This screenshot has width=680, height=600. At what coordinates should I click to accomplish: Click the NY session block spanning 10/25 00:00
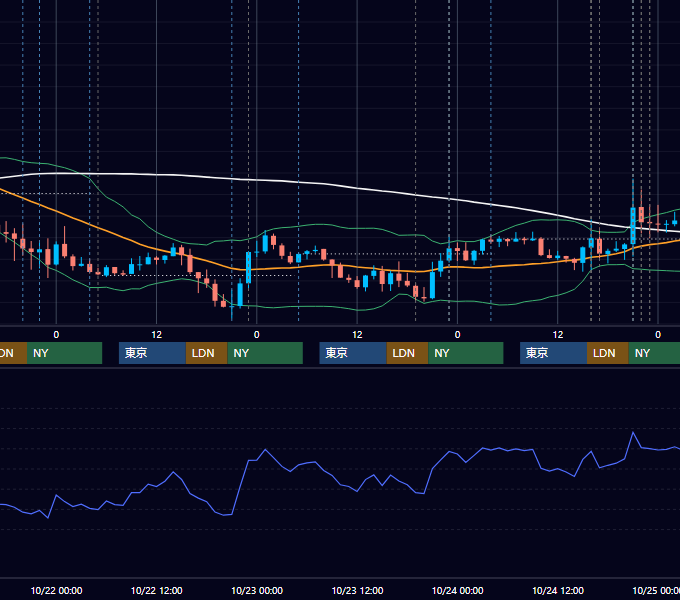pos(654,353)
